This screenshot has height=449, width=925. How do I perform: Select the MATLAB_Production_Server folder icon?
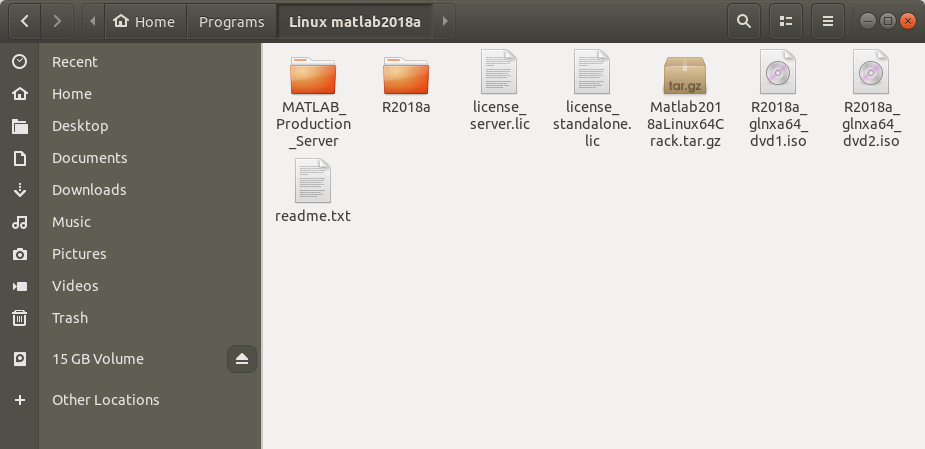(313, 76)
